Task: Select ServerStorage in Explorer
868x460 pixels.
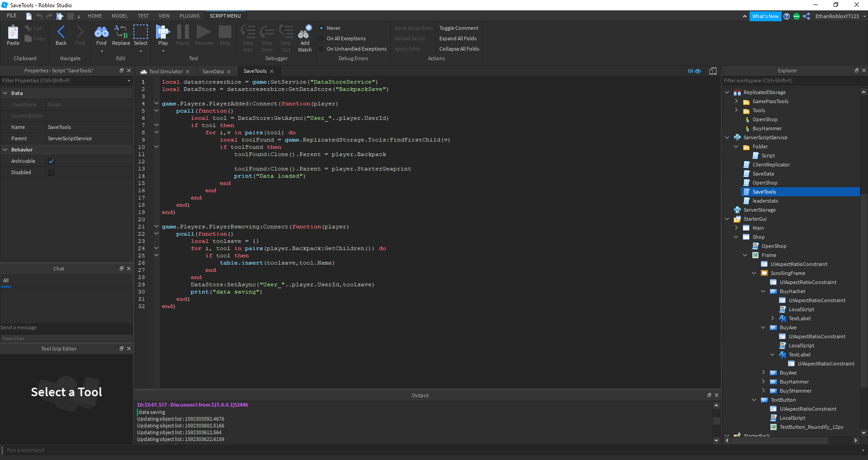Action: [759, 210]
